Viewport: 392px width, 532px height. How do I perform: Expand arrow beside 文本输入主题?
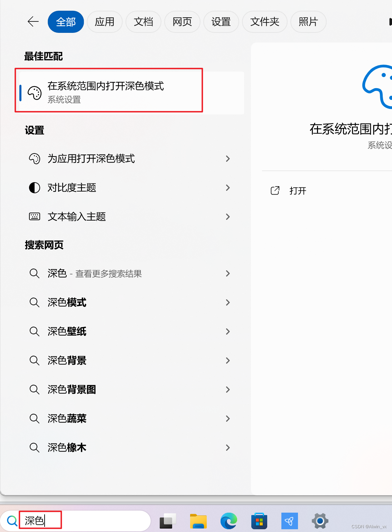pos(228,217)
